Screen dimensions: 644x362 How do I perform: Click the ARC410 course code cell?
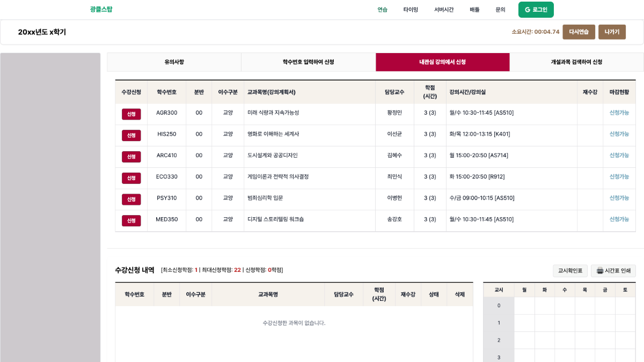(x=167, y=156)
